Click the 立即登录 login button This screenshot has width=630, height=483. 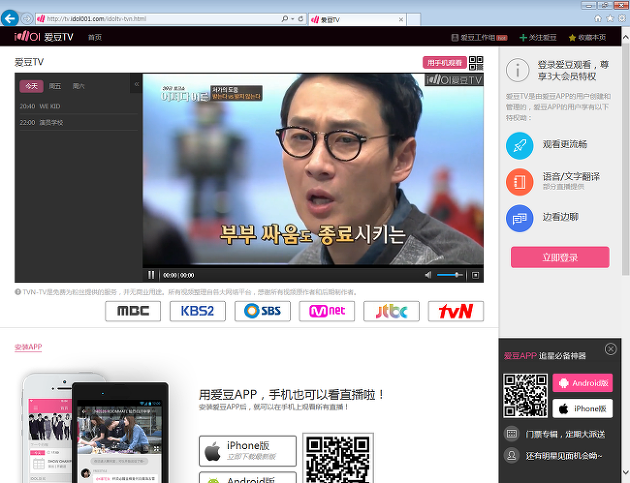(560, 257)
